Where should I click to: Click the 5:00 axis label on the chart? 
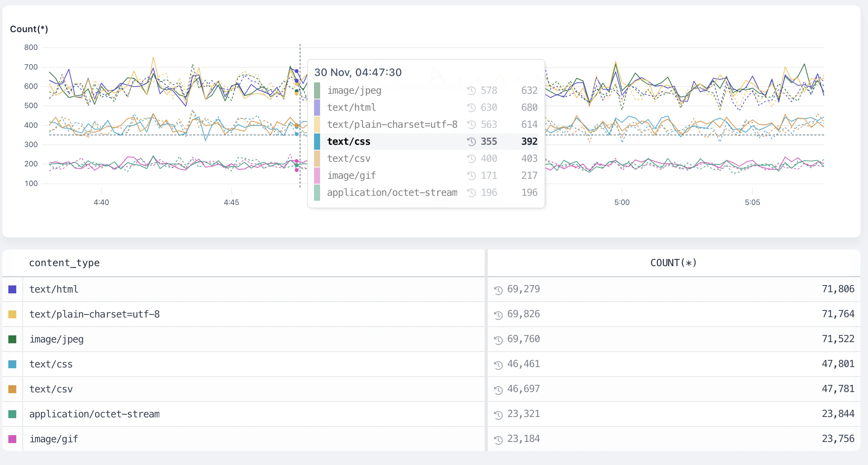(622, 202)
